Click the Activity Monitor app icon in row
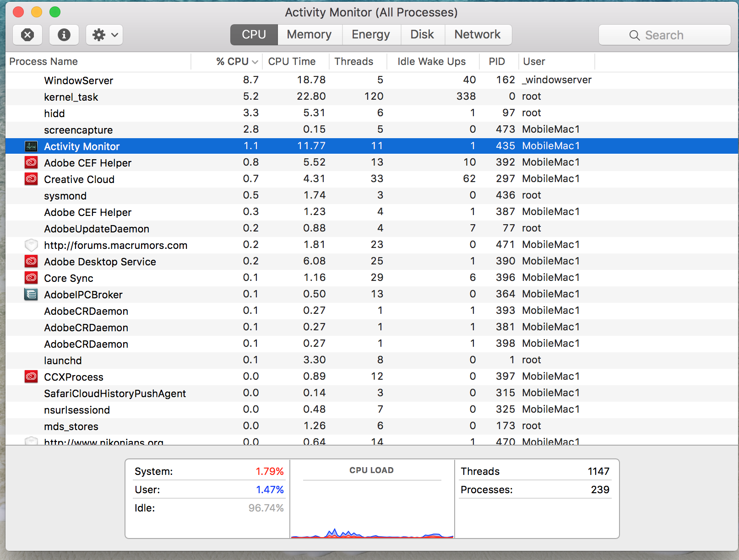The height and width of the screenshot is (560, 739). tap(31, 146)
